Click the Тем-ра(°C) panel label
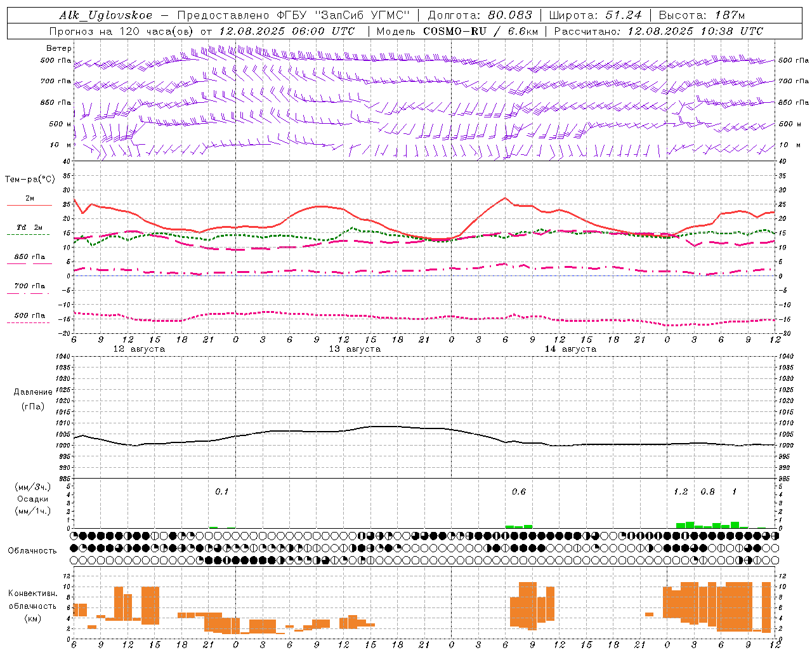This screenshot has height=650, width=812. pos(30,180)
